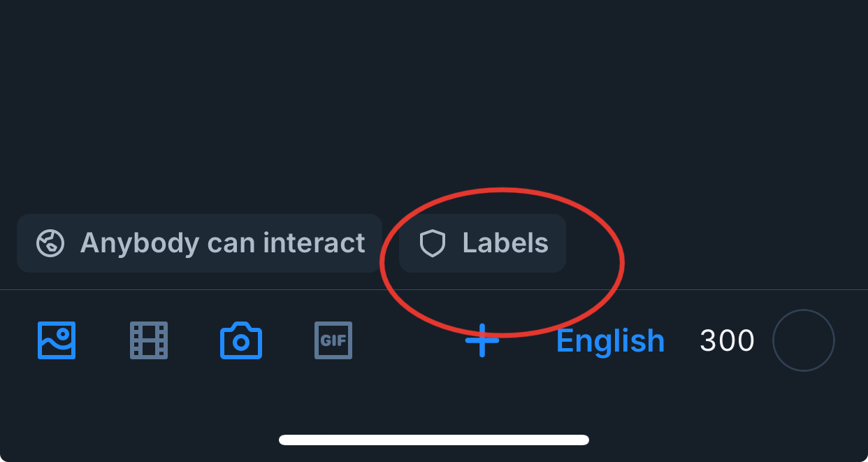
Task: Click the "Anybody can interact" text
Action: (222, 243)
